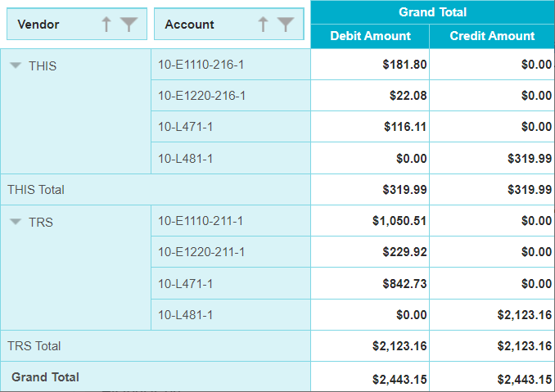Click the Grand Total row label

[45, 377]
